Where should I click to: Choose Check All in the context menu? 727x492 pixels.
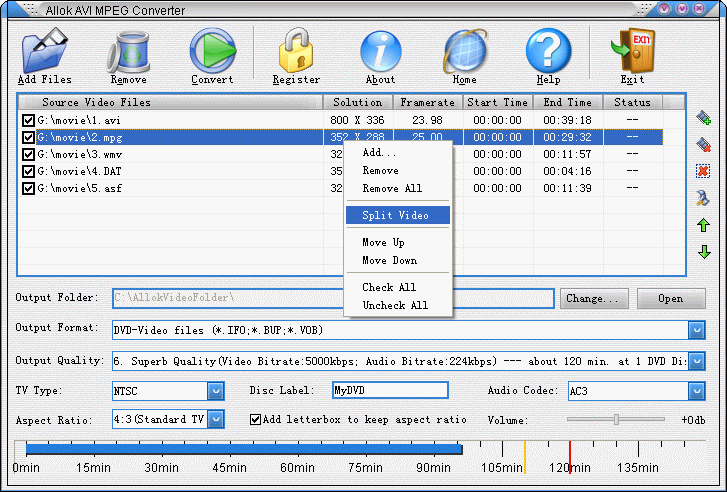pos(398,287)
